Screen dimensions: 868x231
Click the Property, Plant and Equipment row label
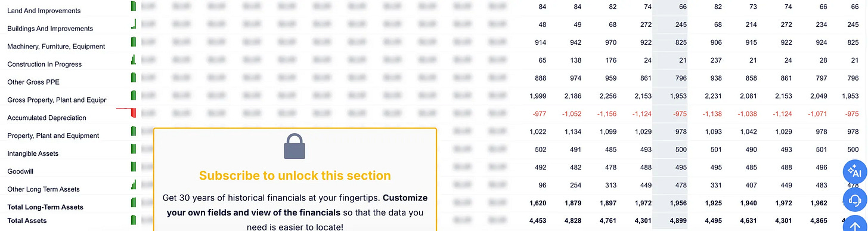pyautogui.click(x=53, y=135)
